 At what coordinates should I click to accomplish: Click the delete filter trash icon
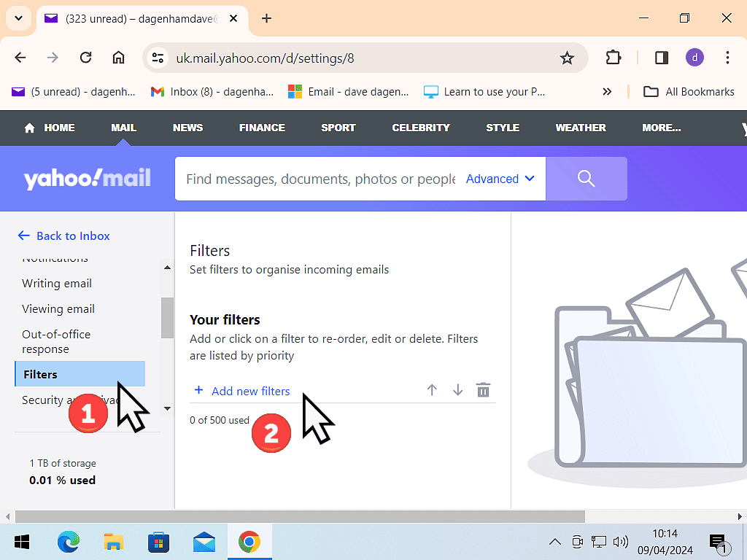[x=483, y=390]
